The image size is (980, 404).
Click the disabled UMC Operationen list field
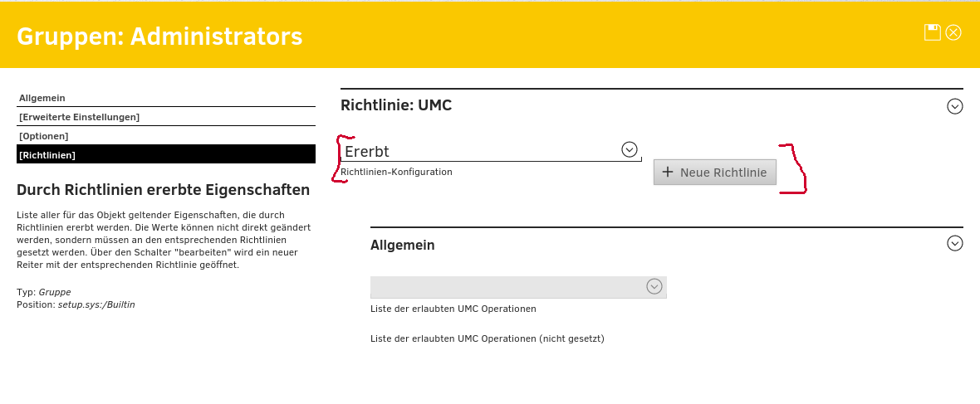(x=507, y=287)
